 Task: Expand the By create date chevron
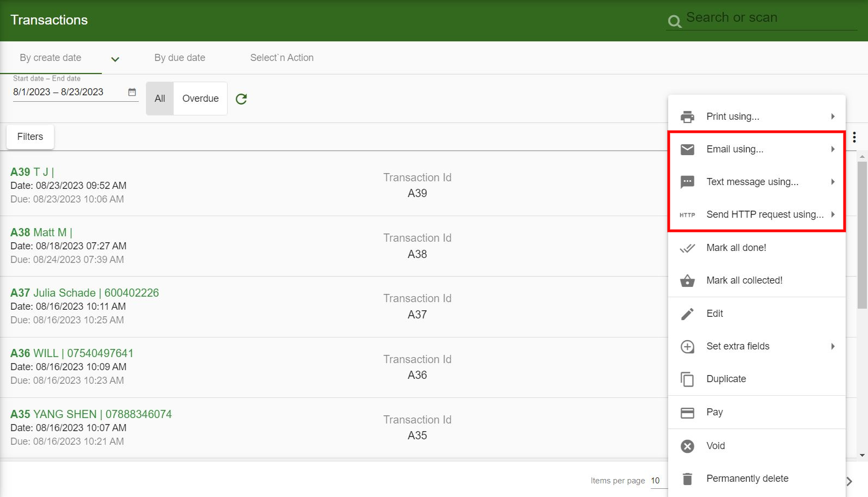[115, 59]
